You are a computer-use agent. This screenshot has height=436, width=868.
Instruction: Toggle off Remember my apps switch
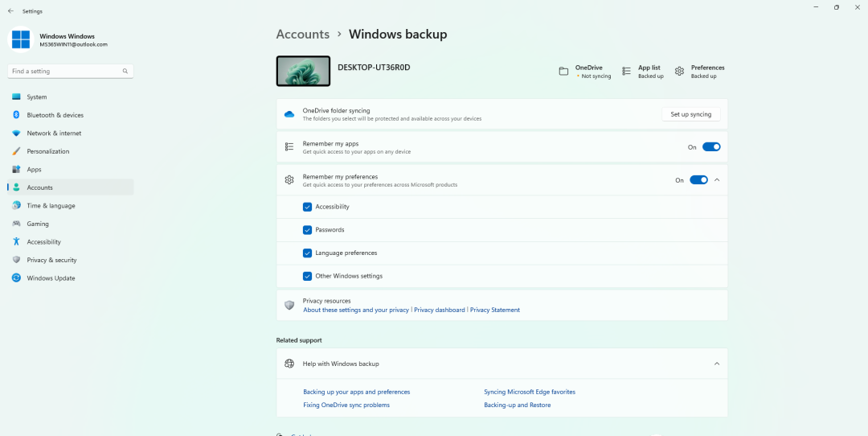pyautogui.click(x=711, y=147)
